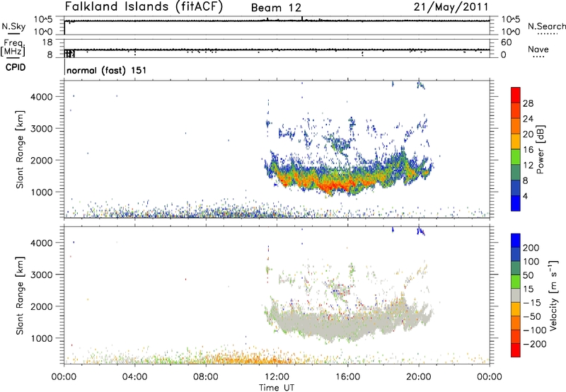Viewport: 566px width, 392px height.
Task: Select the "Time UT" axis title
Action: point(277,388)
